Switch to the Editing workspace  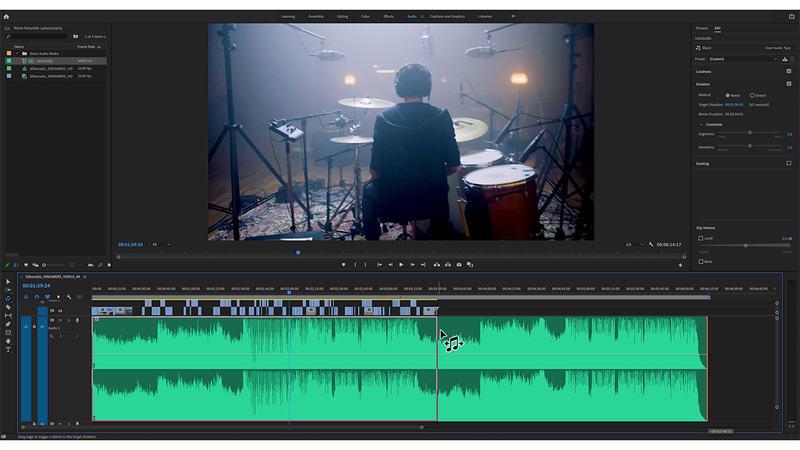[342, 16]
